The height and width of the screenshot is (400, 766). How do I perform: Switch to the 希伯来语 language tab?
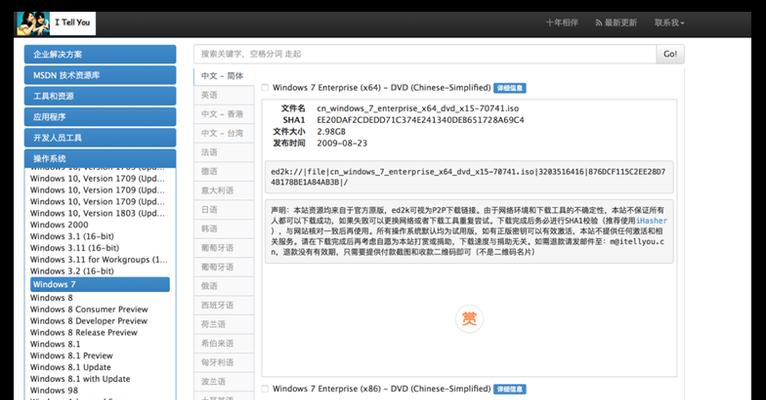[224, 343]
